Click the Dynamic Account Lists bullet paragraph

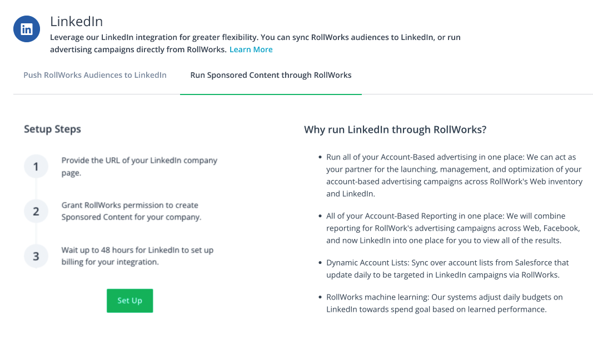(447, 268)
